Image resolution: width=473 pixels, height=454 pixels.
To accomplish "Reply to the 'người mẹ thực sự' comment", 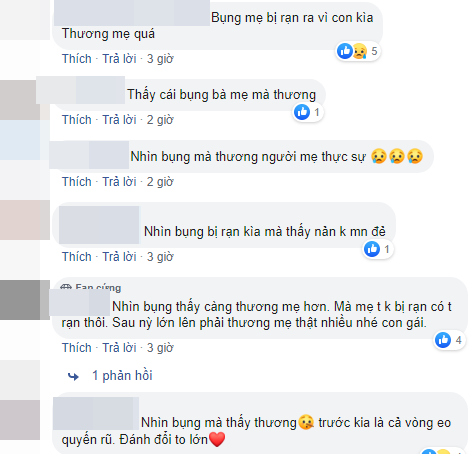I will (119, 182).
